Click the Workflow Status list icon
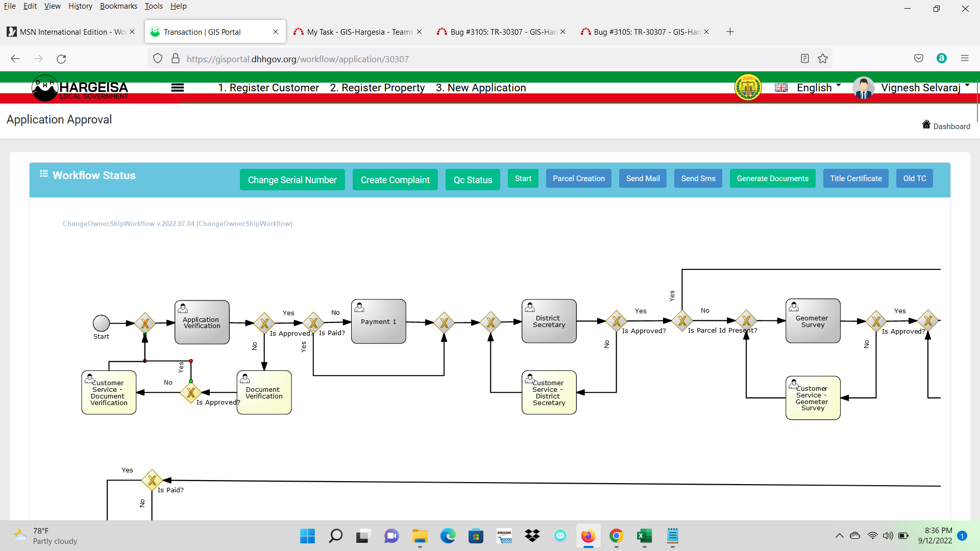 tap(44, 174)
